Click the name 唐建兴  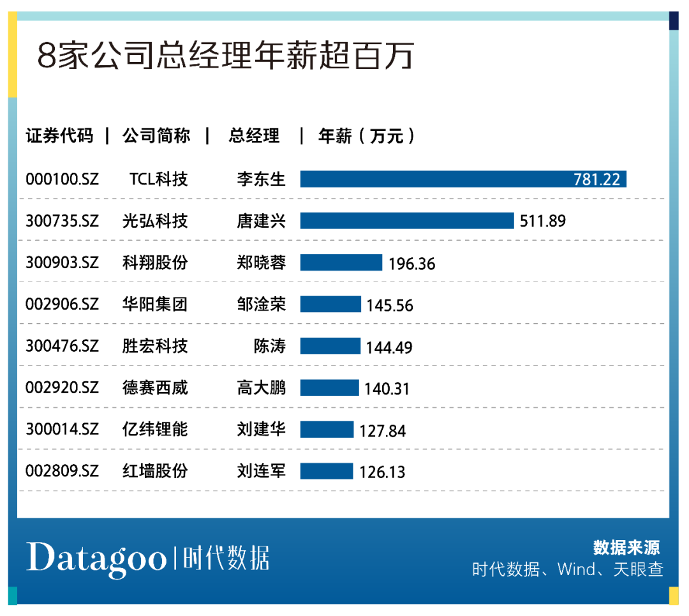[x=262, y=221]
